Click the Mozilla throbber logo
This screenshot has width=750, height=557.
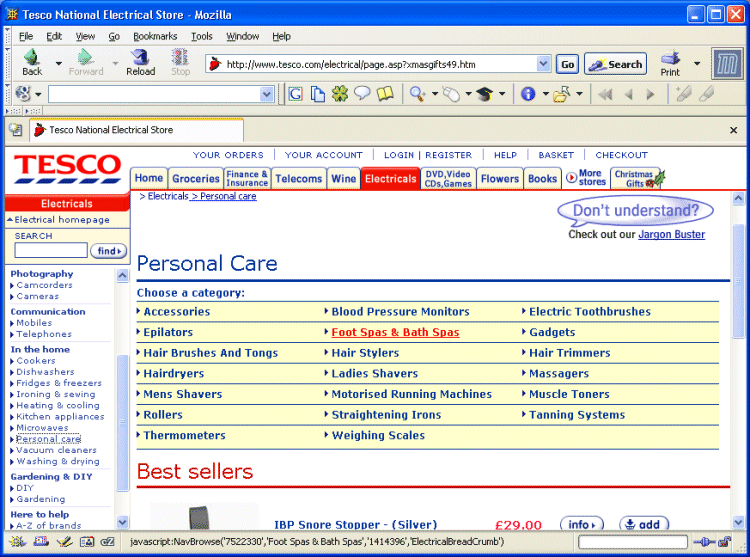click(728, 64)
